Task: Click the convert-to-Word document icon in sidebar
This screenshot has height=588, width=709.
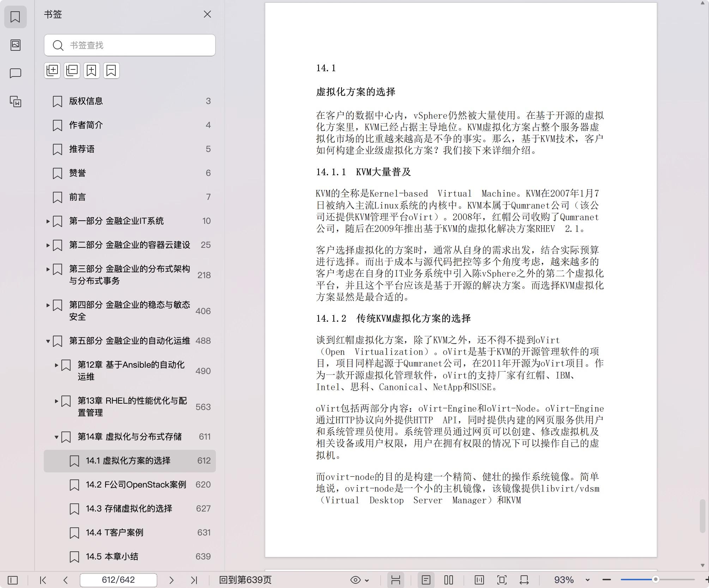Action: point(15,102)
